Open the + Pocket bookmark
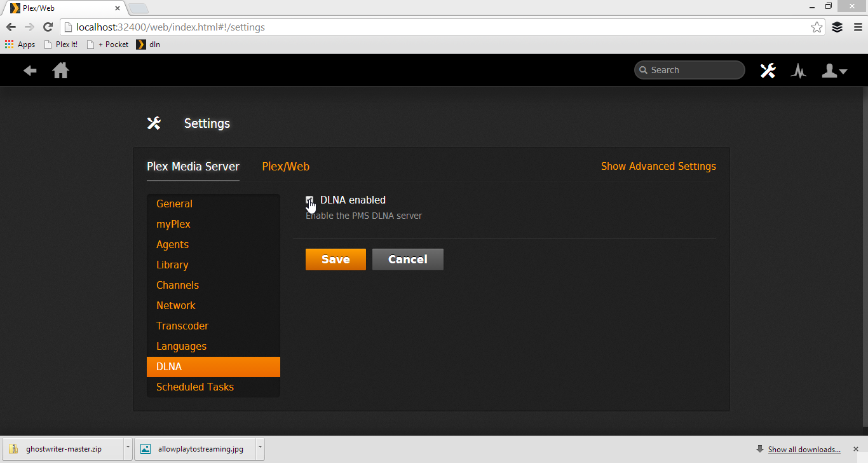Viewport: 868px width, 463px height. pyautogui.click(x=107, y=45)
